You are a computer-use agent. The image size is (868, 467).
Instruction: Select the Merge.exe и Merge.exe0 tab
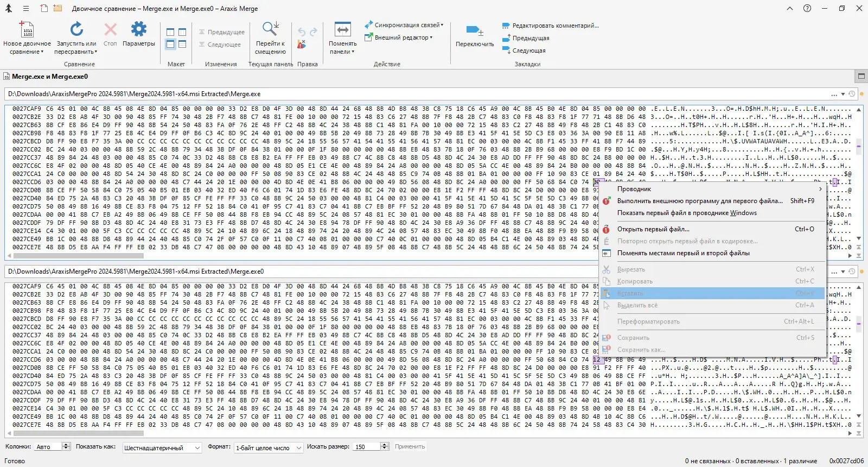click(46, 77)
